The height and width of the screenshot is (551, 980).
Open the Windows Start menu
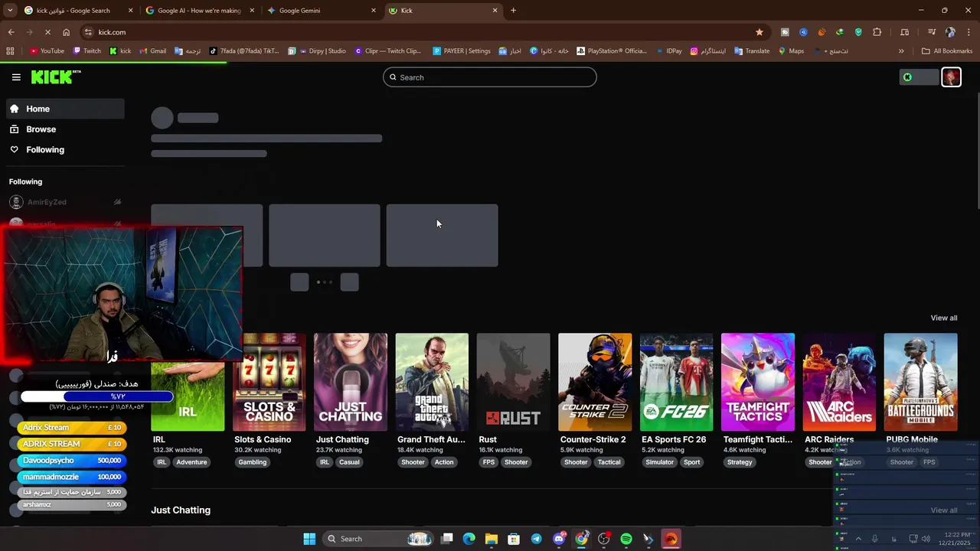click(309, 539)
